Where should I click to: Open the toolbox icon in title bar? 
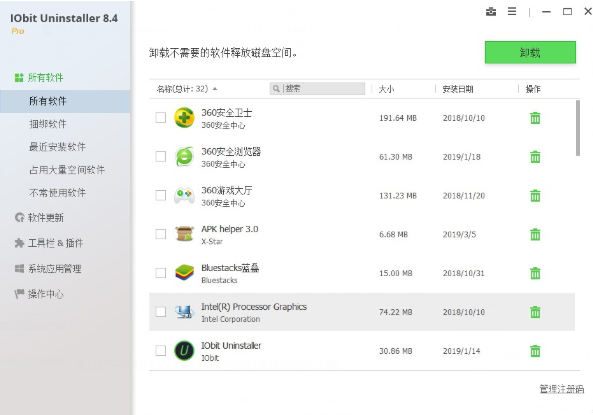[491, 12]
